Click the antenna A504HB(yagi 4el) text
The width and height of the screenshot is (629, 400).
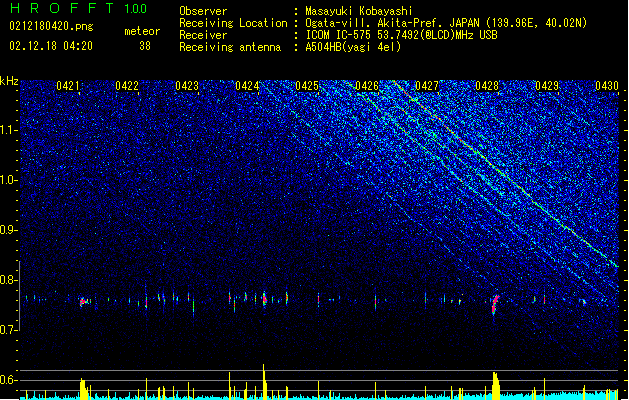353,47
